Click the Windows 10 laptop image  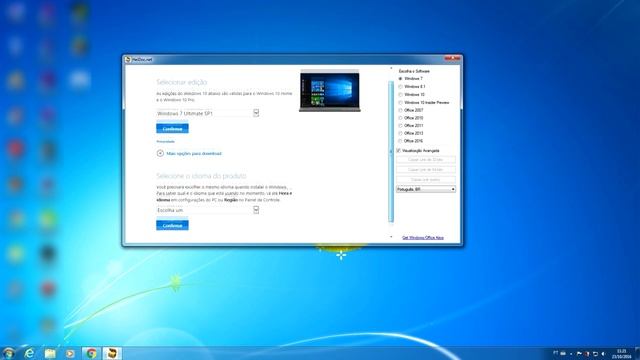[330, 91]
